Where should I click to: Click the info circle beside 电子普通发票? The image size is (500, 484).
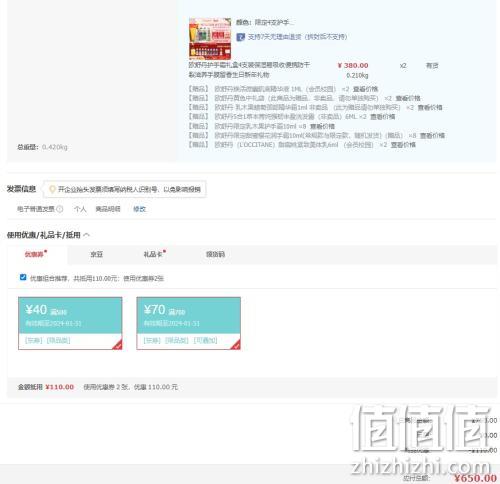[60, 209]
